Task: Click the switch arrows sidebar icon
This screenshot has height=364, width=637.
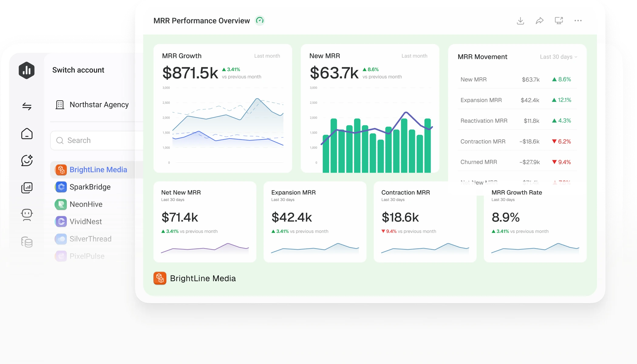Action: pos(27,106)
